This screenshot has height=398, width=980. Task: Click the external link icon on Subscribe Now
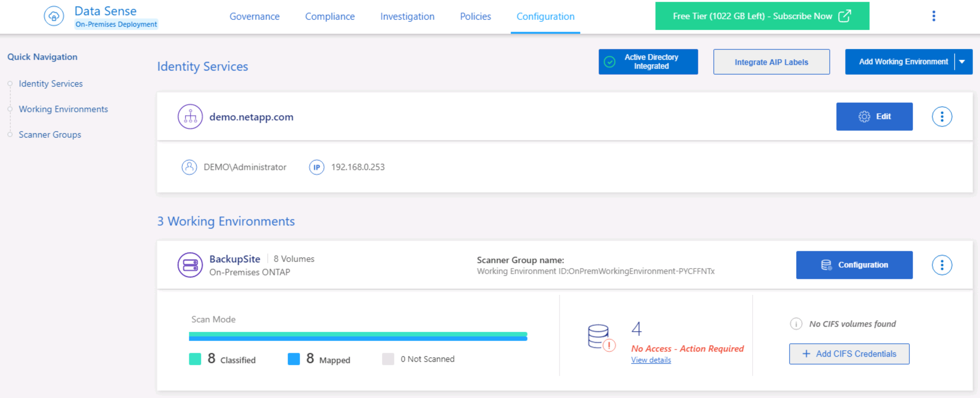coord(844,16)
